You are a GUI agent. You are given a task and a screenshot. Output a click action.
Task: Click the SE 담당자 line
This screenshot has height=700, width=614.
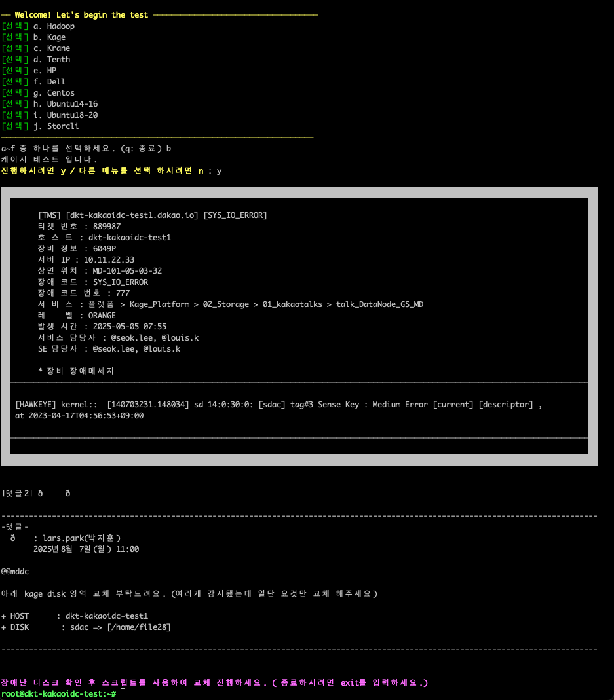109,349
